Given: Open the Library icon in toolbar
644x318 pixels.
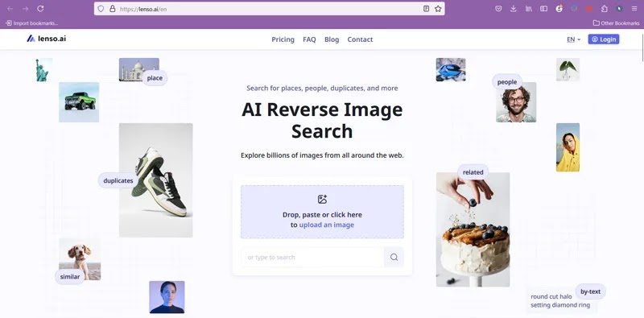Looking at the screenshot, I should 529,9.
